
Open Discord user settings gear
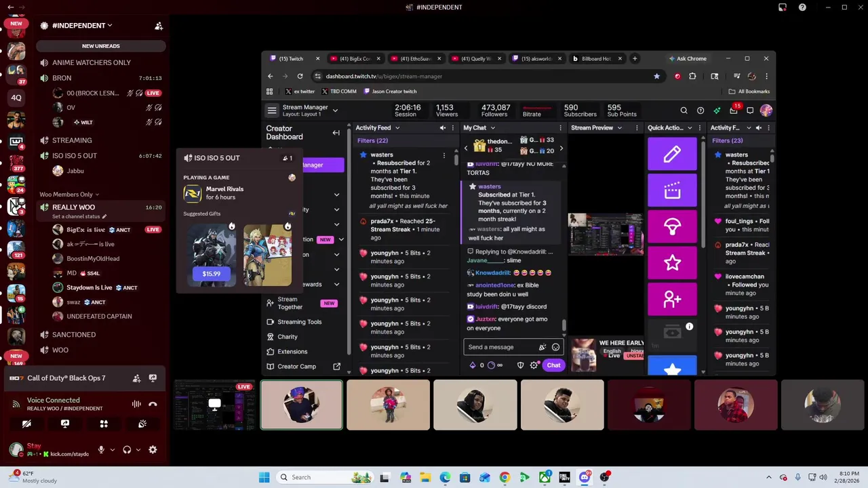(x=153, y=449)
